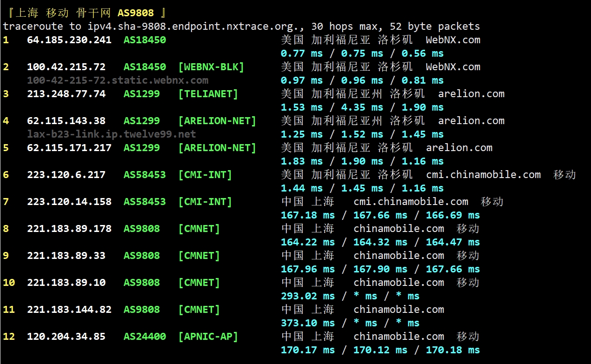Select the [TELIANET] tag
Viewport: 591px width, 364px height.
click(x=208, y=94)
